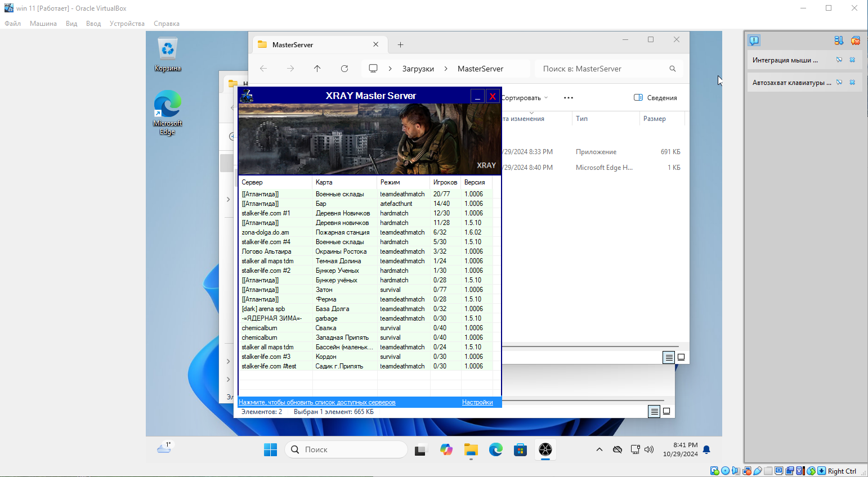Click the USB devices indicator
The width and height of the screenshot is (868, 477).
tap(758, 471)
